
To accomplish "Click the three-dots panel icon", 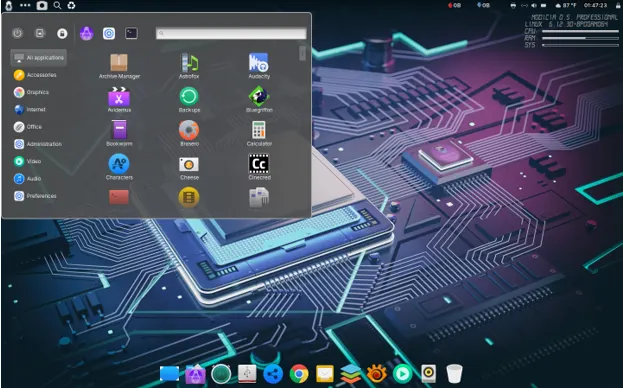I will [x=25, y=5].
